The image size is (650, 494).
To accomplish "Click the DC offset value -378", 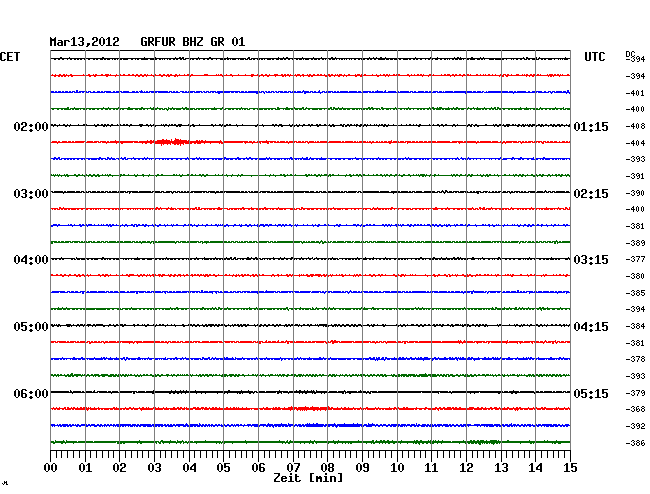I will (635, 359).
